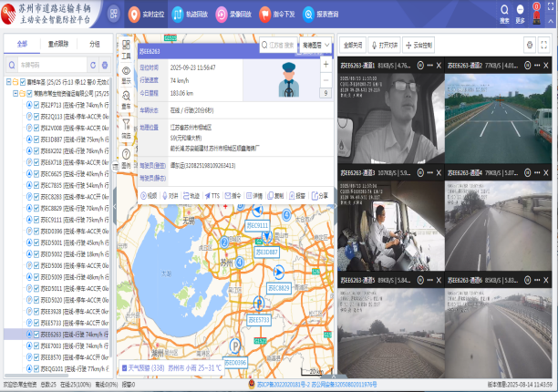Click the print icon above the video grid
The image size is (558, 392).
pos(529,44)
